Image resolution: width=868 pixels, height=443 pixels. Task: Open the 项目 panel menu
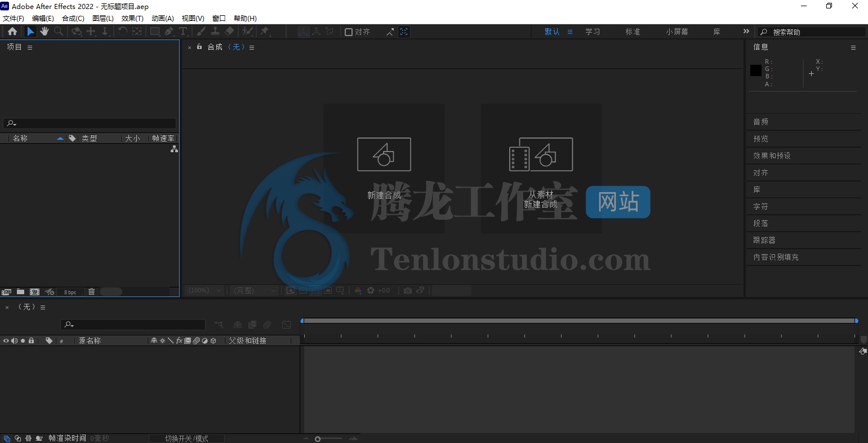click(x=30, y=47)
